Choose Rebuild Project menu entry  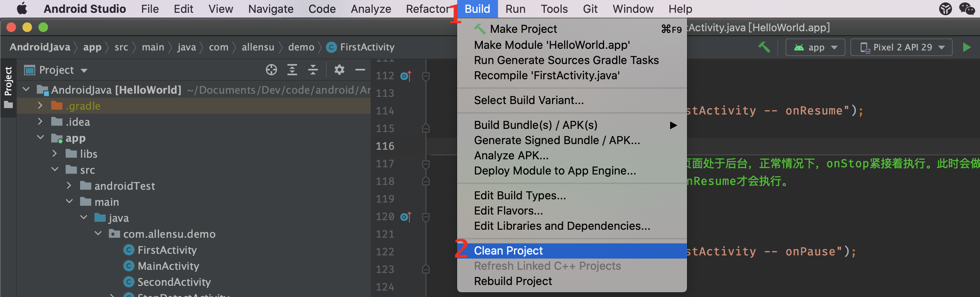tap(513, 281)
